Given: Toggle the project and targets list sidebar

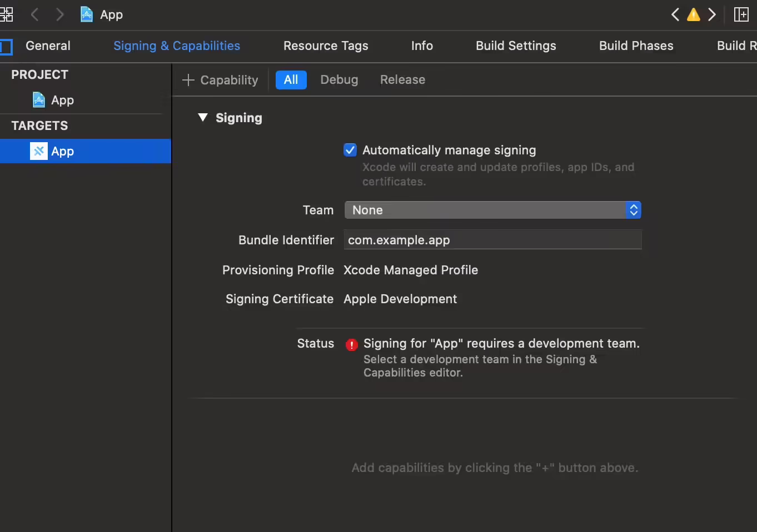Looking at the screenshot, I should (x=6, y=47).
